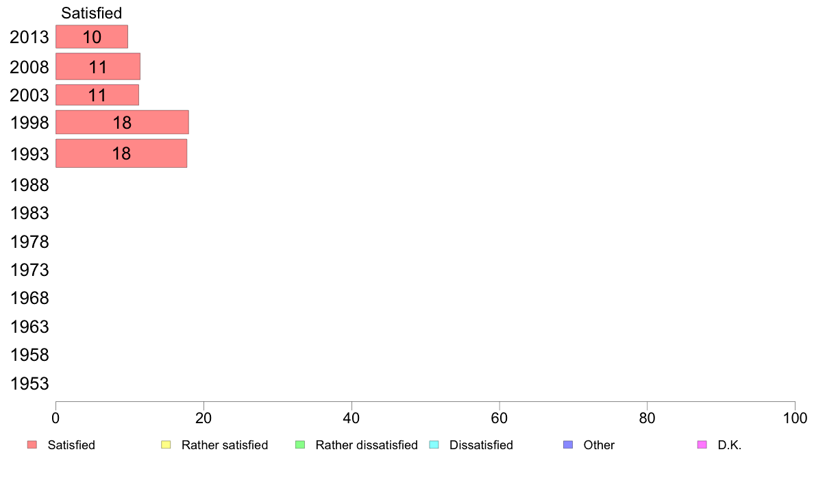The height and width of the screenshot is (504, 814).
Task: Click the cyan Dissatisfied legend swatch
Action: tap(434, 445)
